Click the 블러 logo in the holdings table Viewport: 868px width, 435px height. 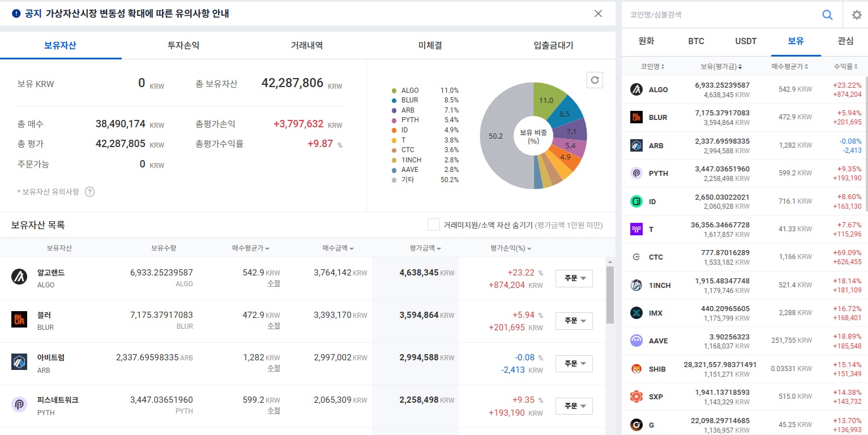point(19,319)
